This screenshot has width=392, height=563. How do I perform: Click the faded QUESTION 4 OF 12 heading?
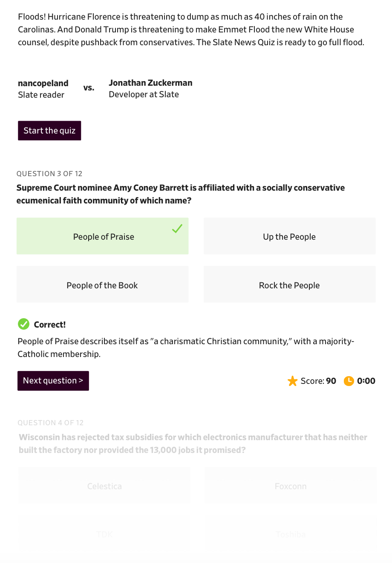click(51, 423)
